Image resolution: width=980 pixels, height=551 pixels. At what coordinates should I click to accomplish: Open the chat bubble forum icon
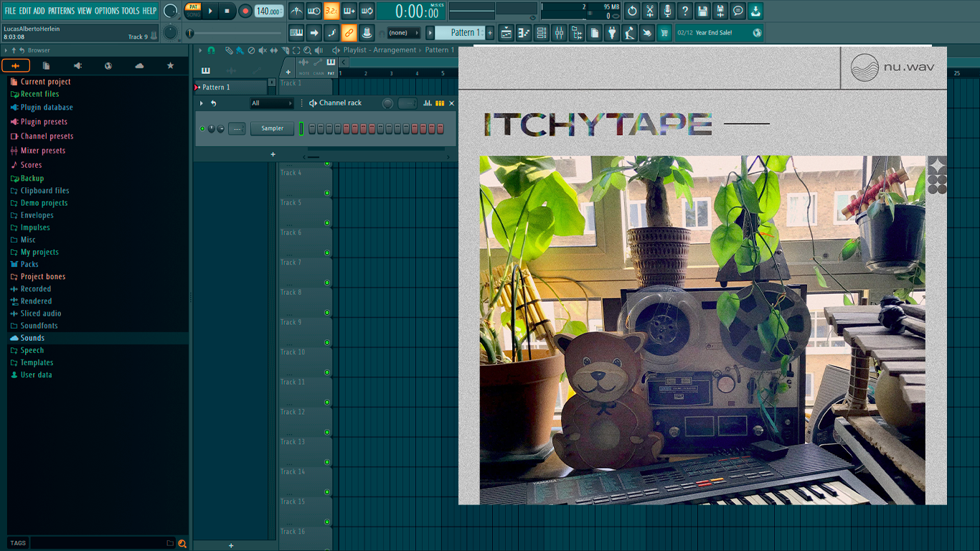tap(738, 11)
